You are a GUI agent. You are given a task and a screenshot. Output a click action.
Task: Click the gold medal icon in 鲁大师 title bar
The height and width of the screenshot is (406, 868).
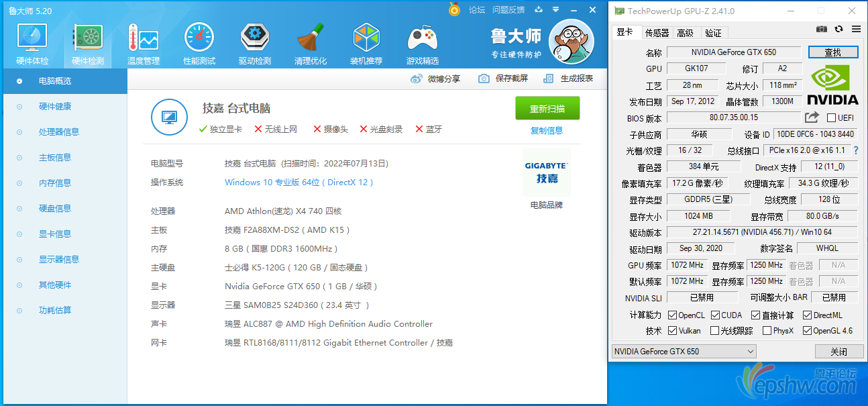pyautogui.click(x=455, y=9)
